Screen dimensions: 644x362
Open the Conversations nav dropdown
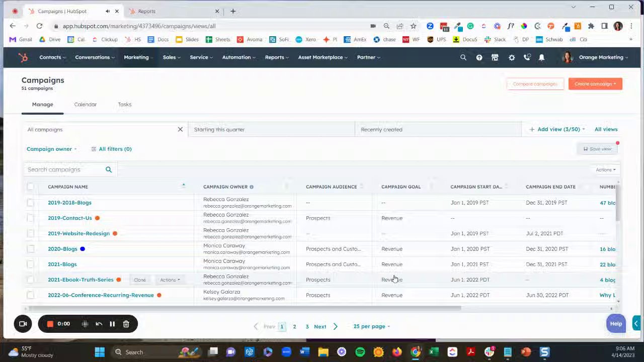click(95, 57)
